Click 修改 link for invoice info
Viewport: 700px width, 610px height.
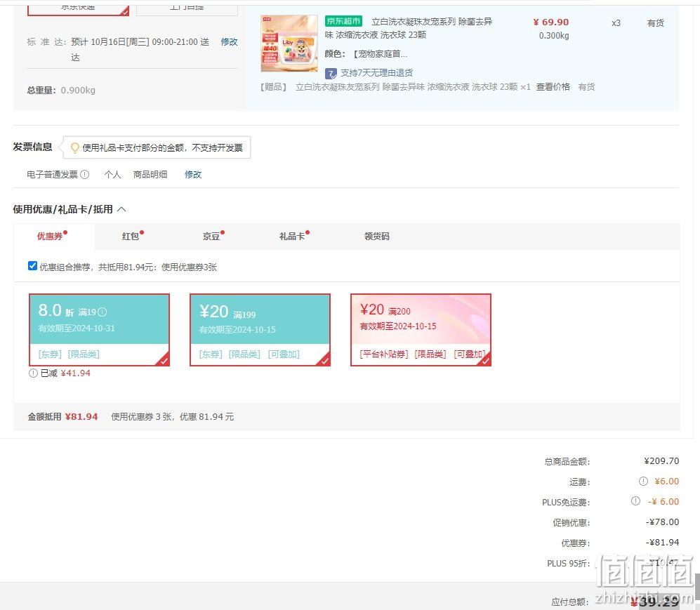pyautogui.click(x=193, y=175)
